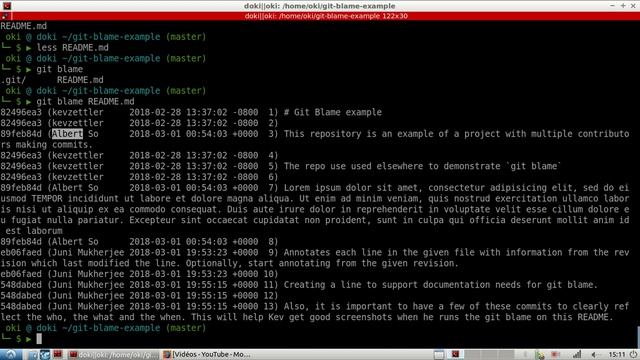Click the red terminal pane titlebar
Image resolution: width=640 pixels, height=360 pixels.
tap(326, 16)
